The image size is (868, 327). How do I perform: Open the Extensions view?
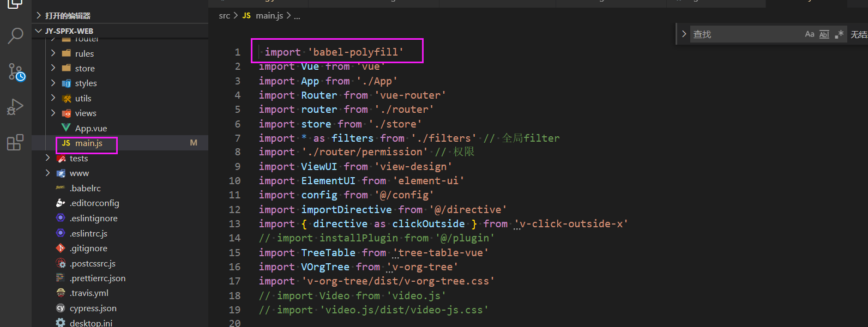(15, 142)
